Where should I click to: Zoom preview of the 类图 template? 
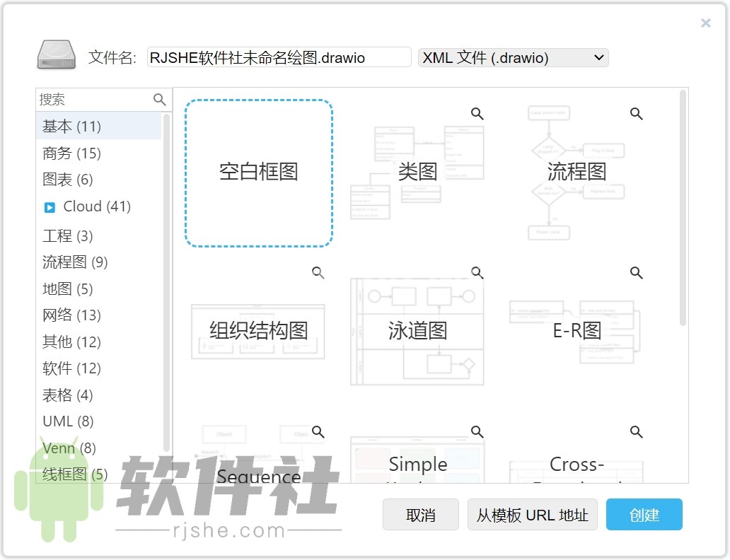click(x=477, y=113)
